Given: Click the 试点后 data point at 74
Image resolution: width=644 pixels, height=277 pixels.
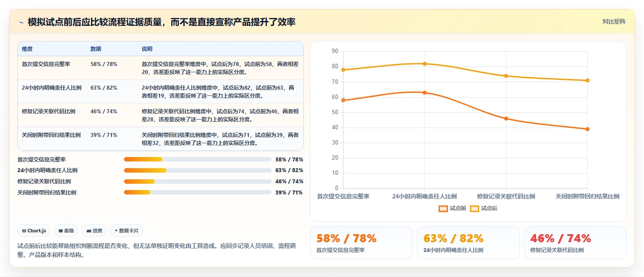Looking at the screenshot, I should (x=506, y=76).
